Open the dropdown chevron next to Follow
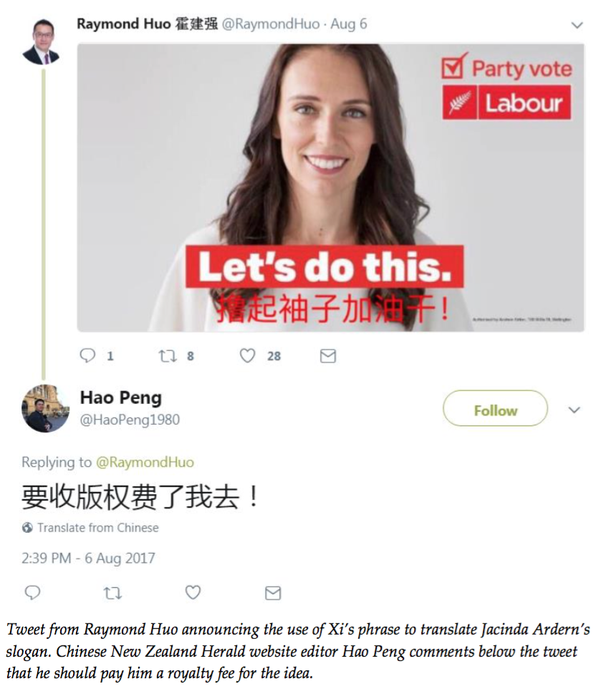 pos(574,410)
